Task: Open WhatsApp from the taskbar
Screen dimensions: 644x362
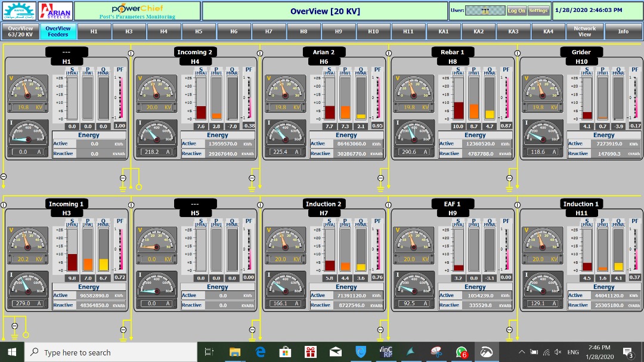Action: [462, 352]
